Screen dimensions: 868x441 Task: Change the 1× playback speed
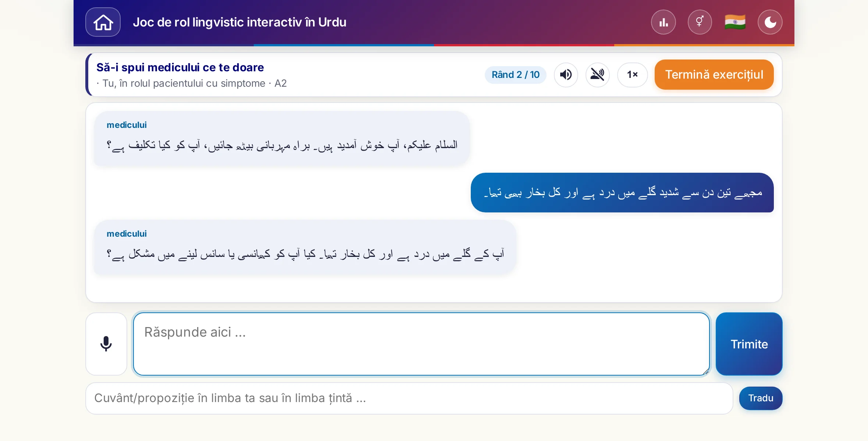click(632, 75)
